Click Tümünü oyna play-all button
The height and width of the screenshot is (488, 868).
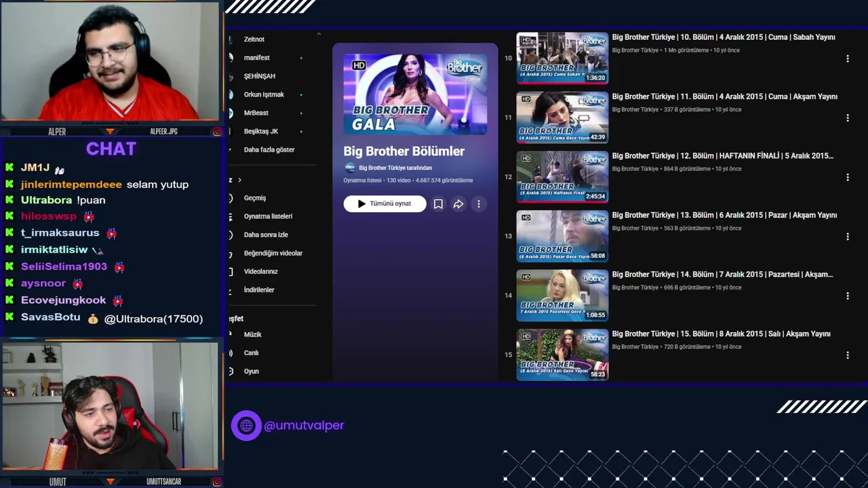point(384,204)
